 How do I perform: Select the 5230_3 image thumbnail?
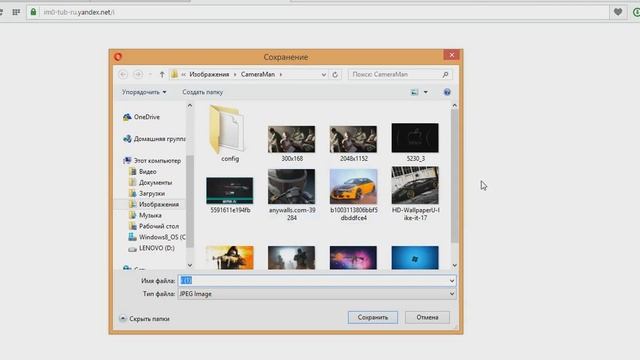pyautogui.click(x=415, y=138)
